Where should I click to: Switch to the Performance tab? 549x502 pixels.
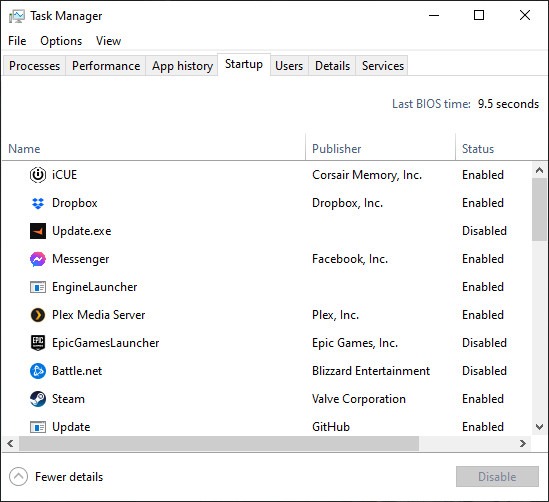[x=106, y=66]
